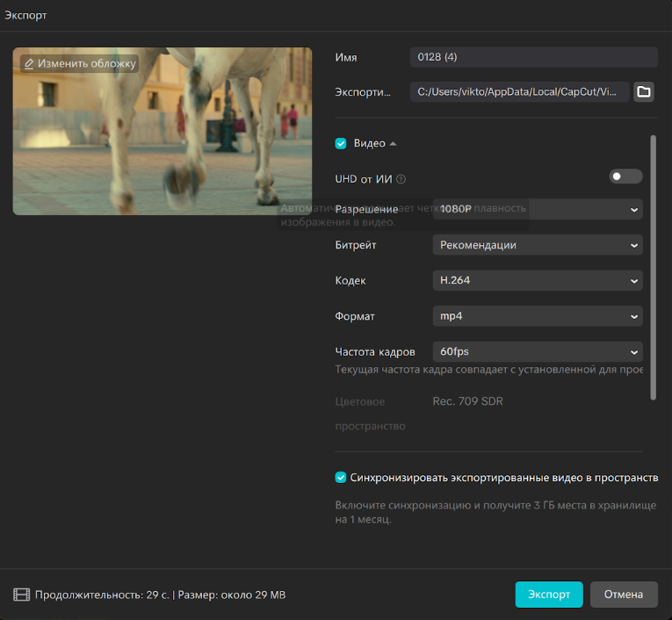672x620 pixels.
Task: Click the Имя field containing 0128 (4)
Action: 533,57
